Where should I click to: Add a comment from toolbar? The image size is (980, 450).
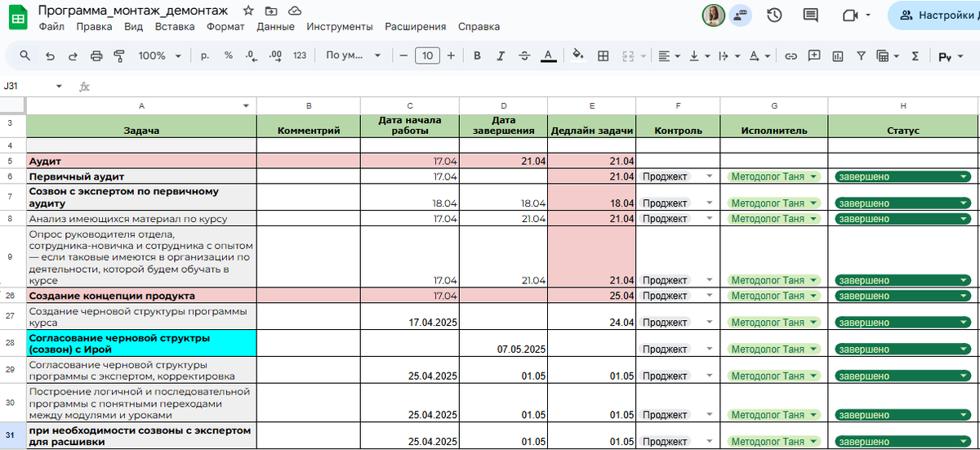814,56
